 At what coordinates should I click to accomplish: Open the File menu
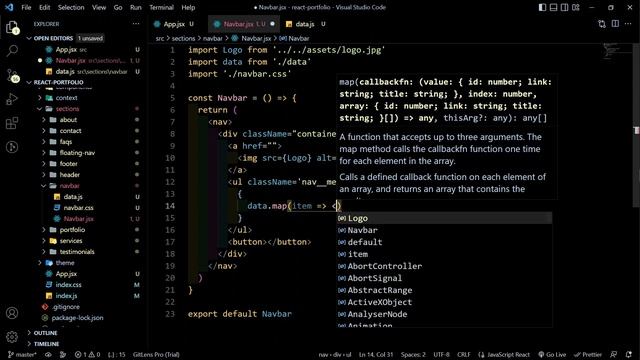(26, 7)
